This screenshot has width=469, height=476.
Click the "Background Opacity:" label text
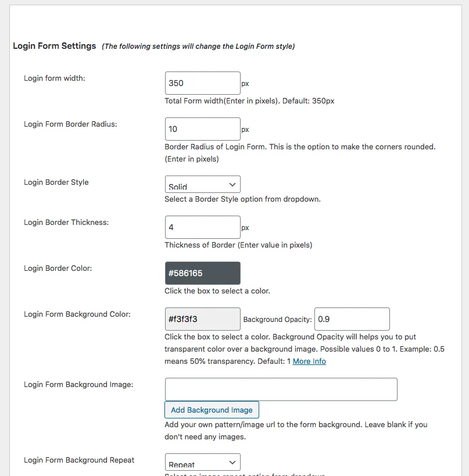(277, 320)
